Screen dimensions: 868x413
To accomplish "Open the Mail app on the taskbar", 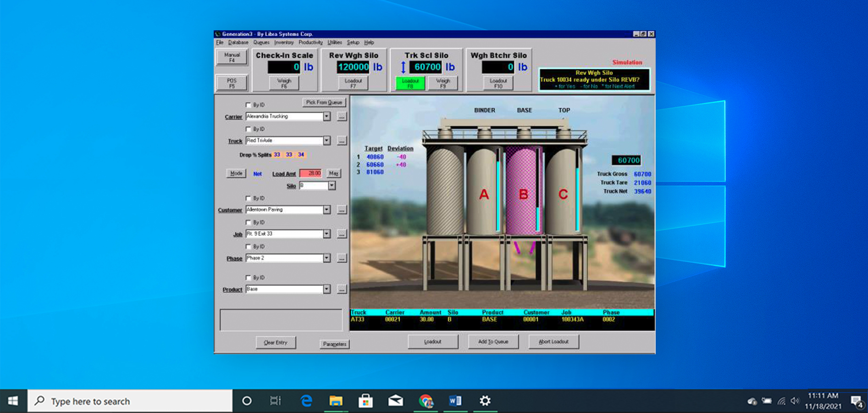I will pyautogui.click(x=395, y=401).
